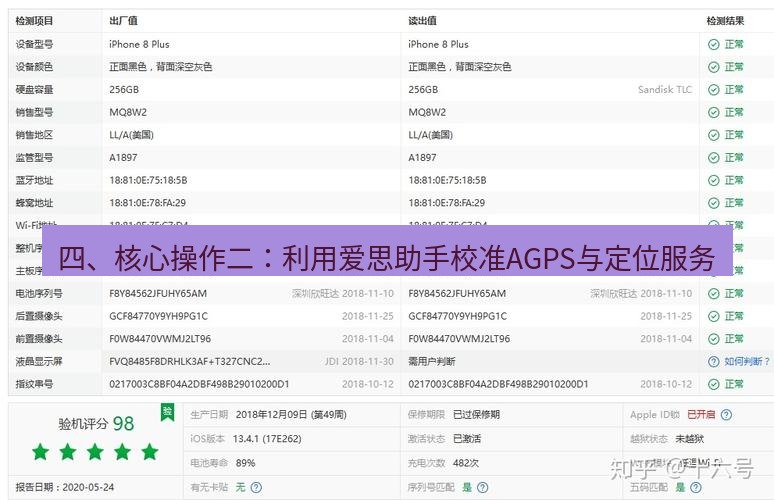This screenshot has width=774, height=500.
Task: Click the 报告日期：2020-05-24 text
Action: tap(65, 488)
